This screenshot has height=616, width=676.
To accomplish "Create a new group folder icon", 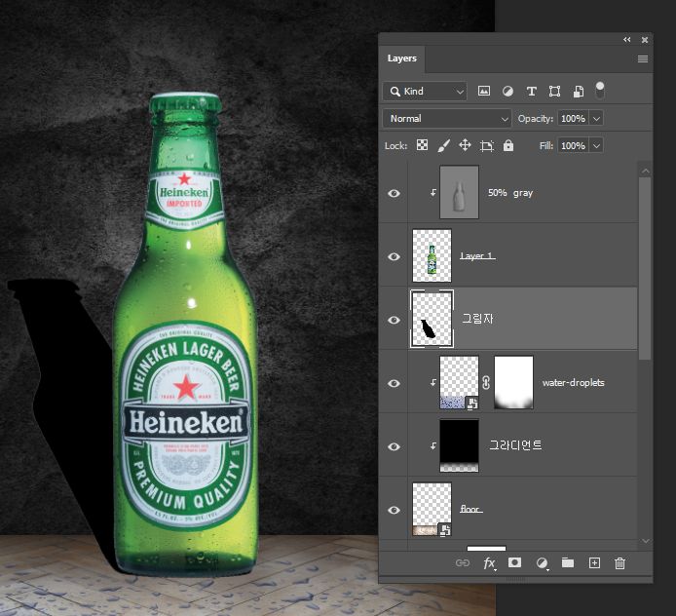I will 568,562.
